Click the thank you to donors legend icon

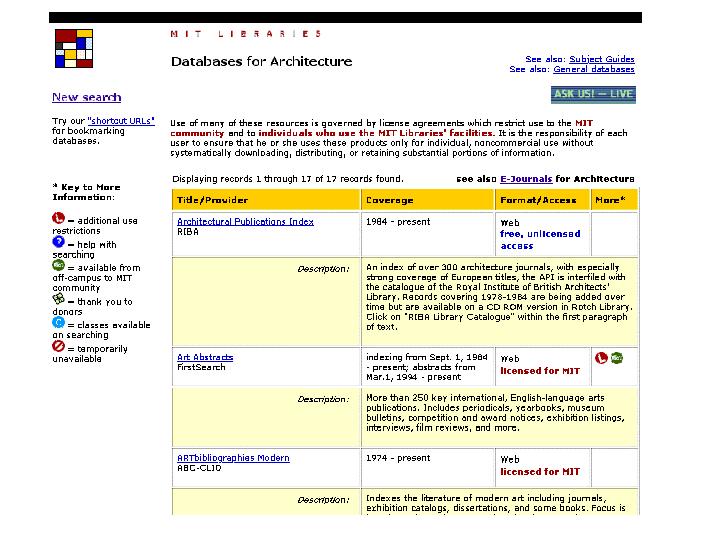tap(58, 298)
